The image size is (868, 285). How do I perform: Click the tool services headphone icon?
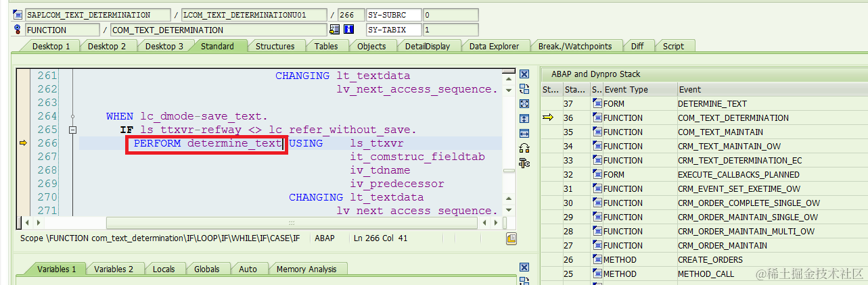pos(524,148)
